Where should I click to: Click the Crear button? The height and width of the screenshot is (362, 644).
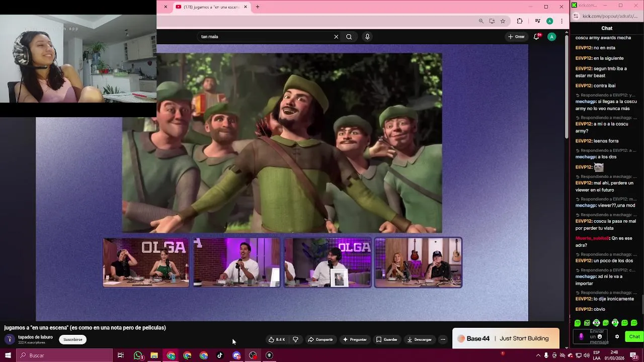[516, 37]
